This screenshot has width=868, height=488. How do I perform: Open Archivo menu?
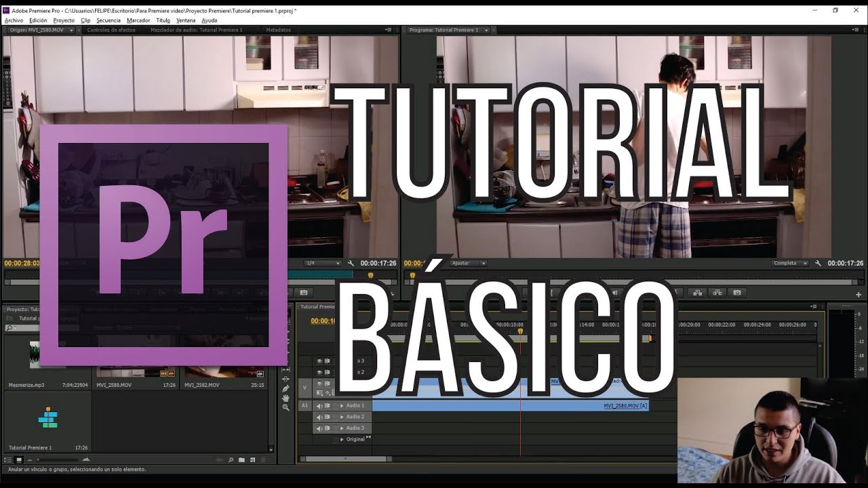(14, 20)
